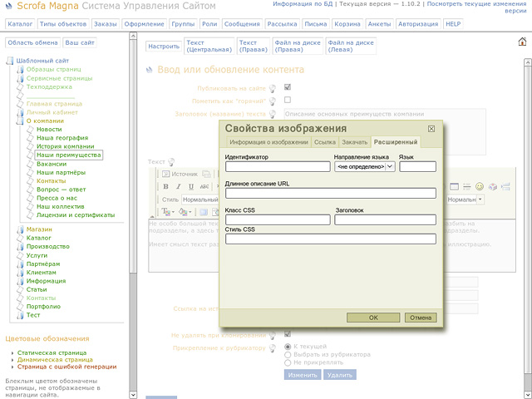Click the smiley insert icon in editor toolbar
The width and height of the screenshot is (532, 399).
479,186
